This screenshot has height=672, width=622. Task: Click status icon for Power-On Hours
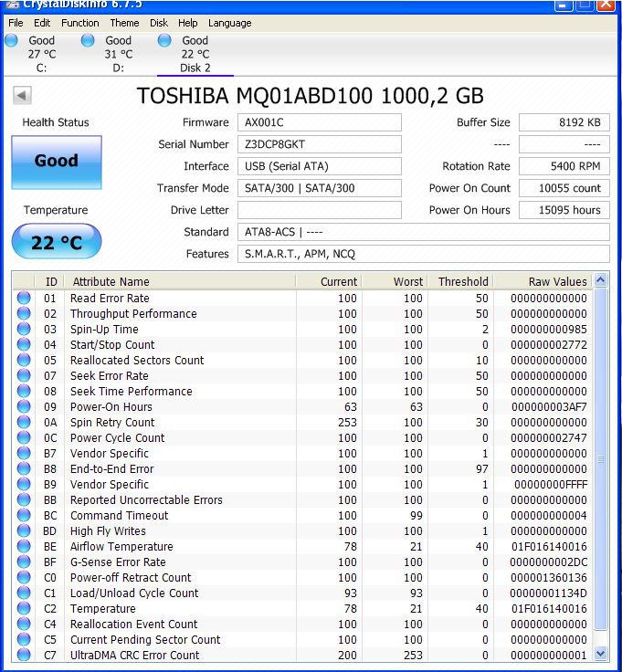click(24, 406)
